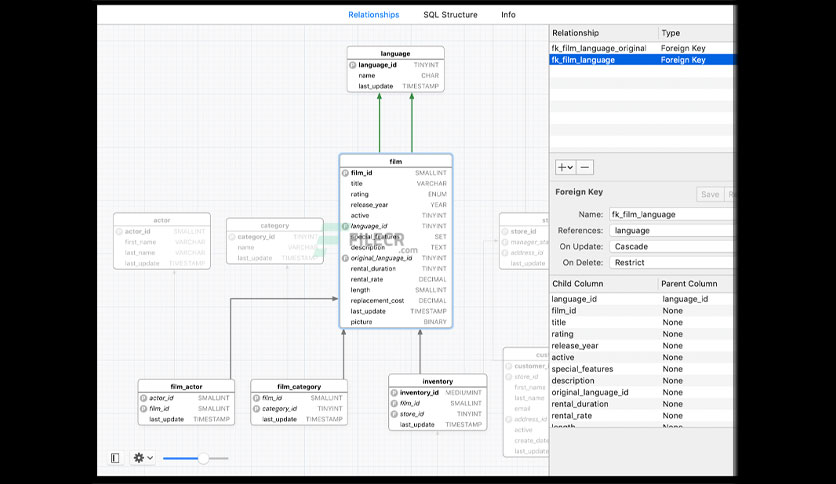Open the gear settings menu
Viewport: 836px width, 484px height.
143,458
